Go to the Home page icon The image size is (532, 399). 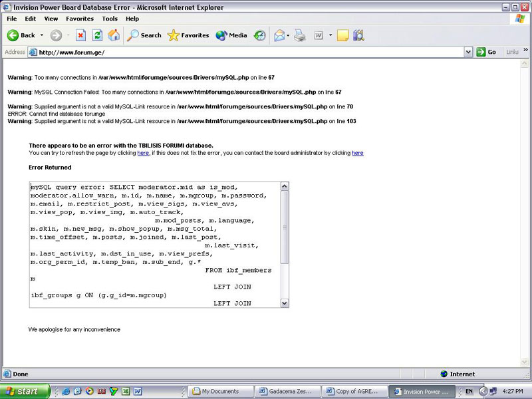point(114,35)
